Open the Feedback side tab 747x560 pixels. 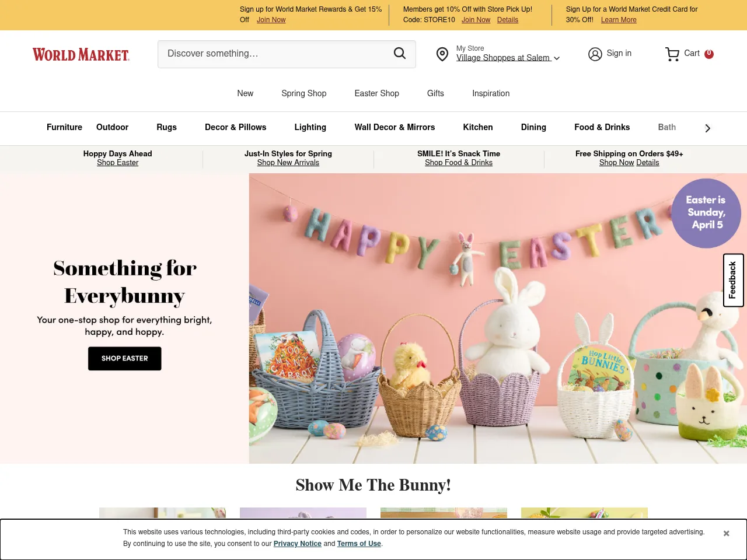tap(733, 280)
